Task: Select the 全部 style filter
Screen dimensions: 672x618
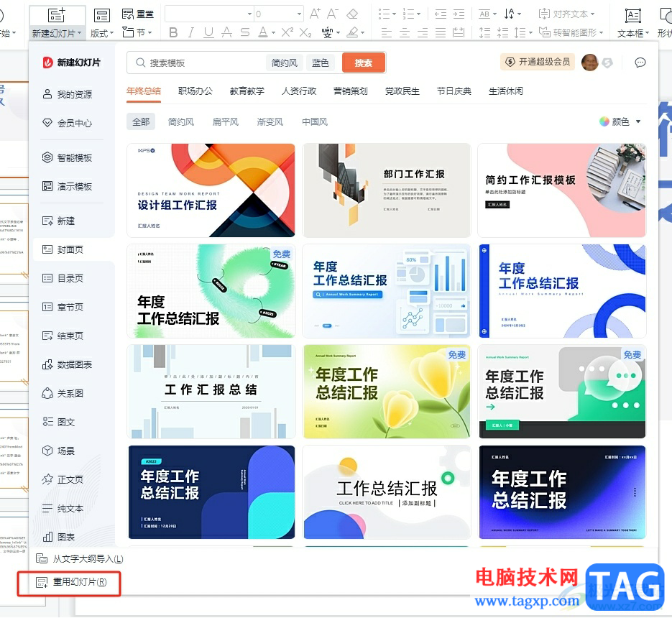Action: pyautogui.click(x=141, y=121)
